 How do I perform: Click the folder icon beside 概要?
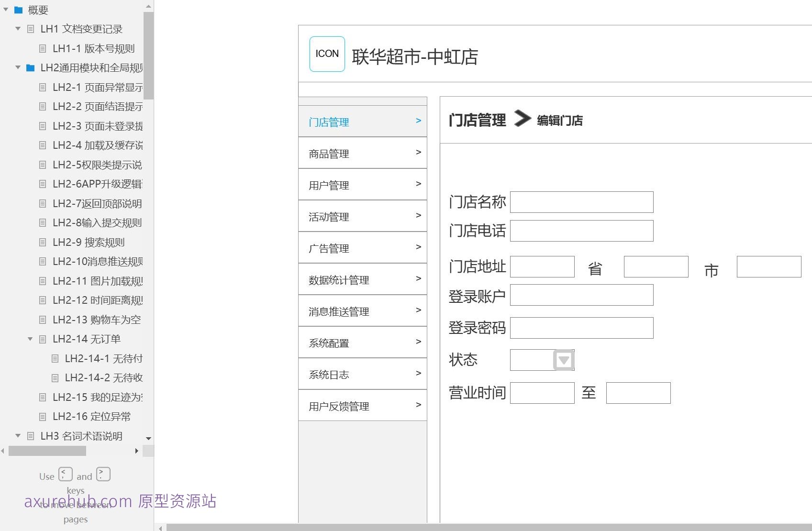pyautogui.click(x=19, y=10)
